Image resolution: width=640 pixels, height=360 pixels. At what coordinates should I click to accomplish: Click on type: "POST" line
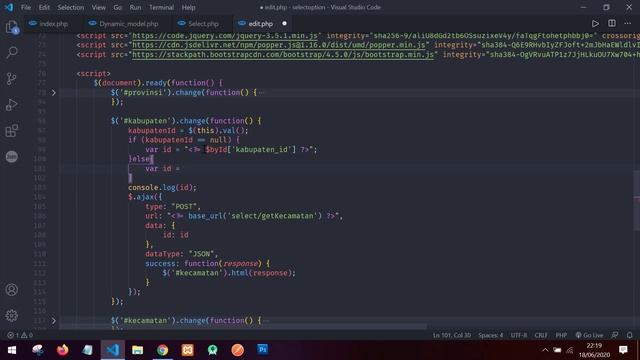[x=173, y=207]
